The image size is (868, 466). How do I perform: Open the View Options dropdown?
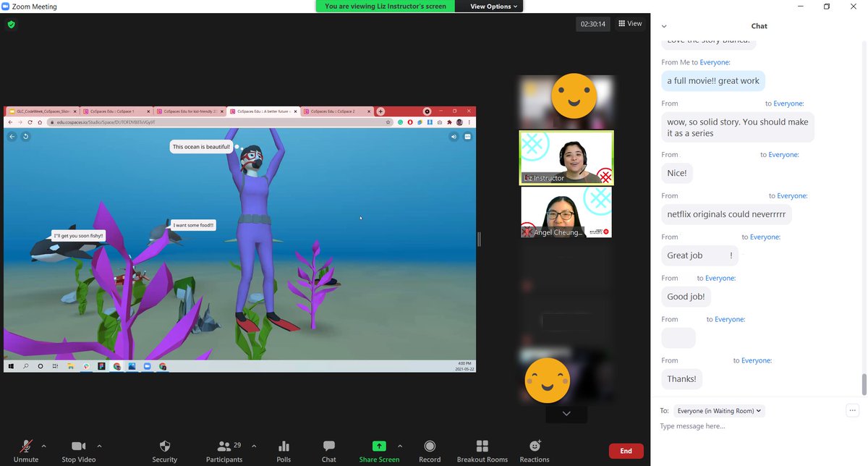coord(494,7)
